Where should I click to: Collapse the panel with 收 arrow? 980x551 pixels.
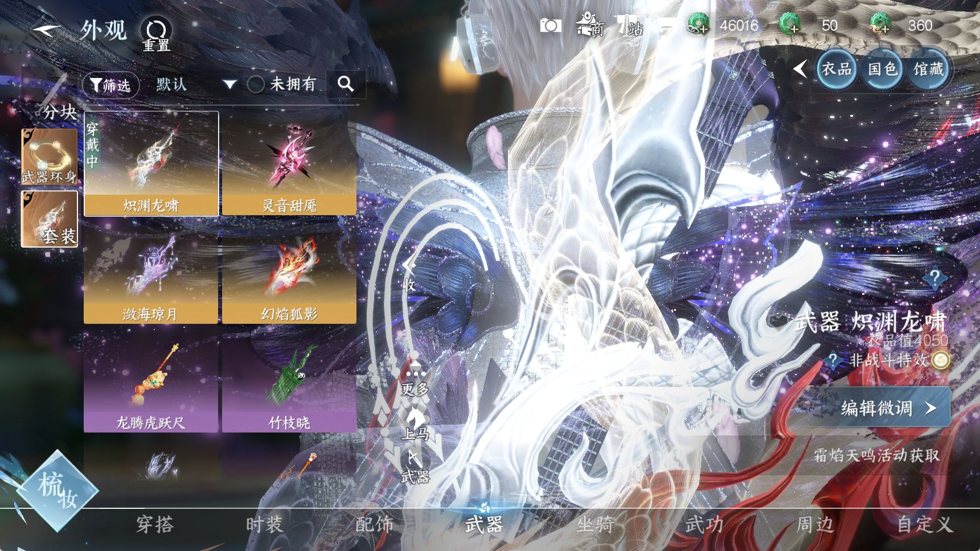tap(409, 273)
